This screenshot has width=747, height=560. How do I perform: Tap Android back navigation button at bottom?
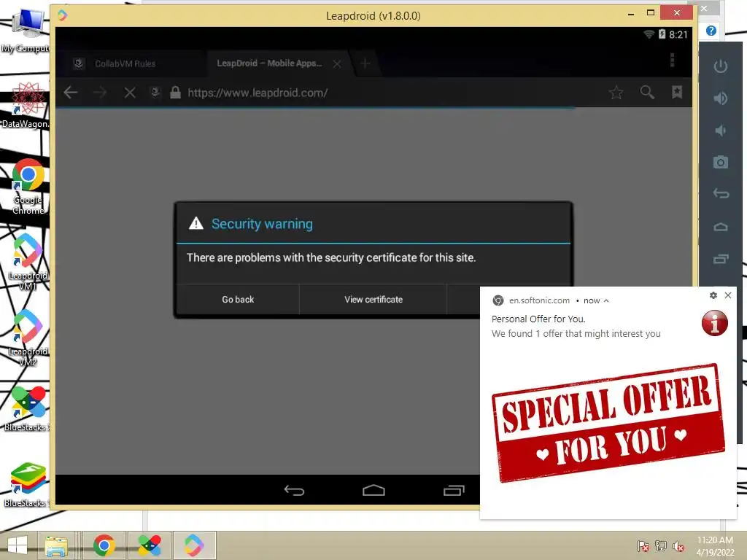294,490
